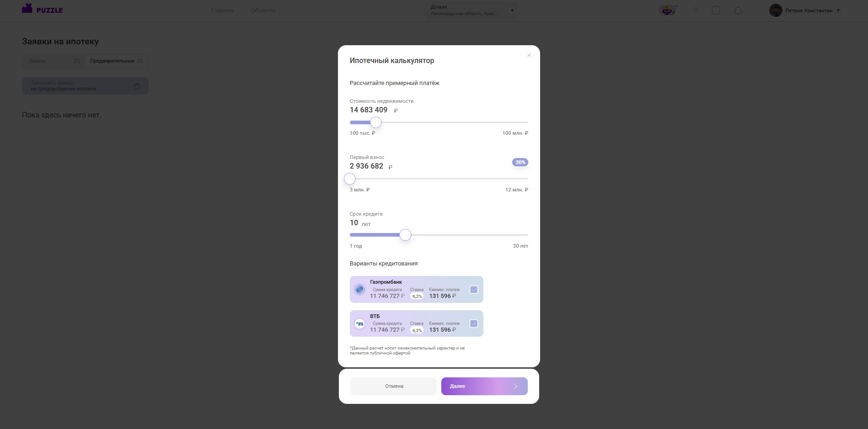The height and width of the screenshot is (429, 868).
Task: Click the Отмена button
Action: click(393, 386)
